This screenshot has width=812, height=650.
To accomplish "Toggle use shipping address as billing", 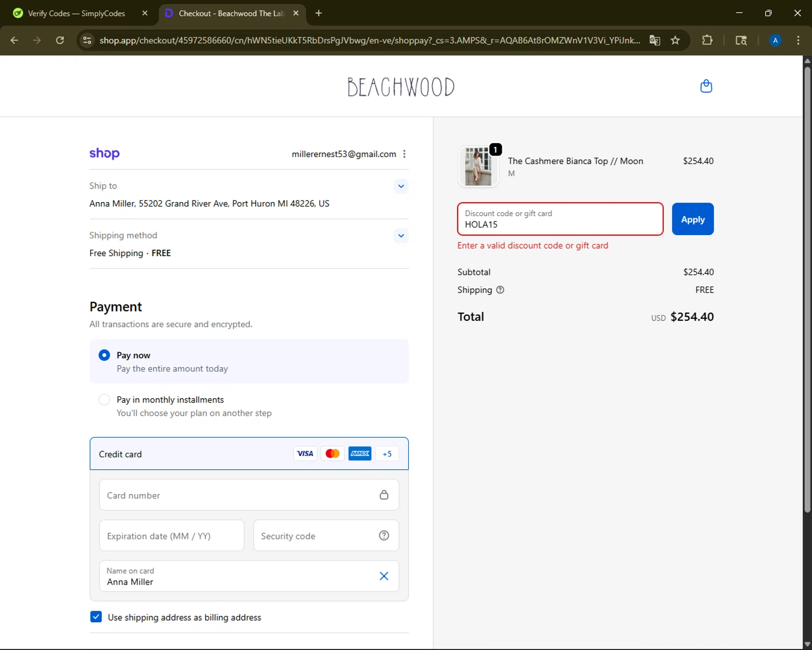I will [96, 616].
